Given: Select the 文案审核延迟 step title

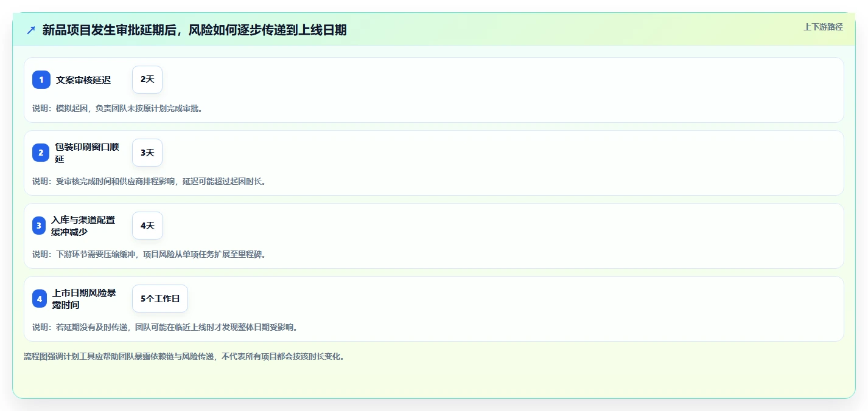Looking at the screenshot, I should click(x=83, y=80).
